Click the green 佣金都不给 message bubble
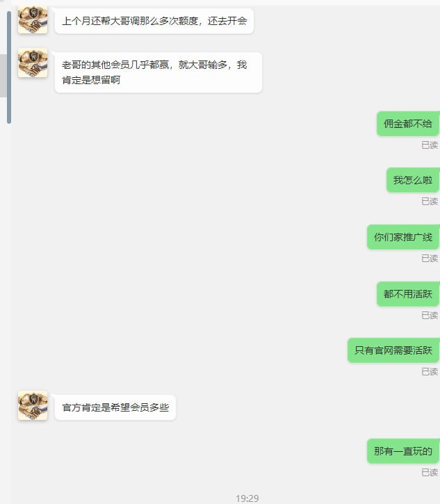440x504 pixels. click(408, 124)
